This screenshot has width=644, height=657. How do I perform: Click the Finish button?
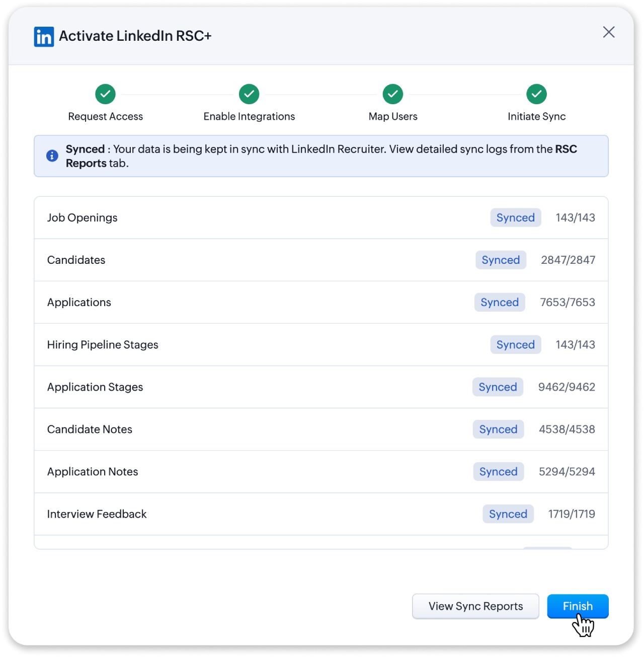coord(578,606)
